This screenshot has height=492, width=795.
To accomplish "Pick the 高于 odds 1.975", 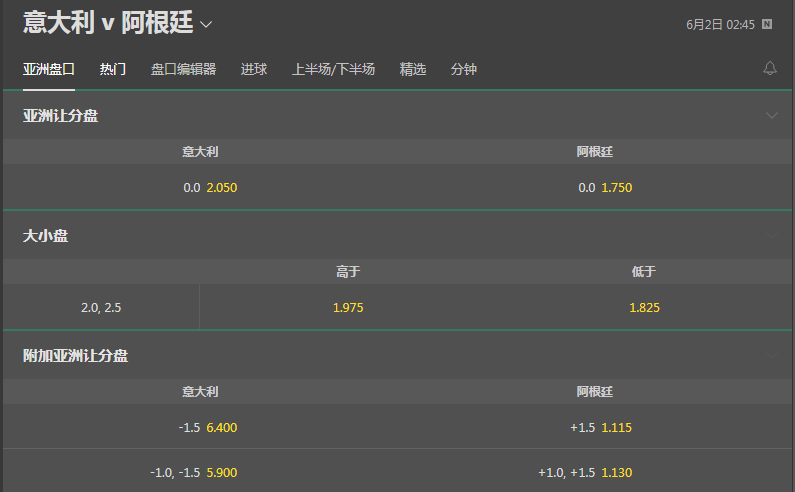I will tap(348, 307).
